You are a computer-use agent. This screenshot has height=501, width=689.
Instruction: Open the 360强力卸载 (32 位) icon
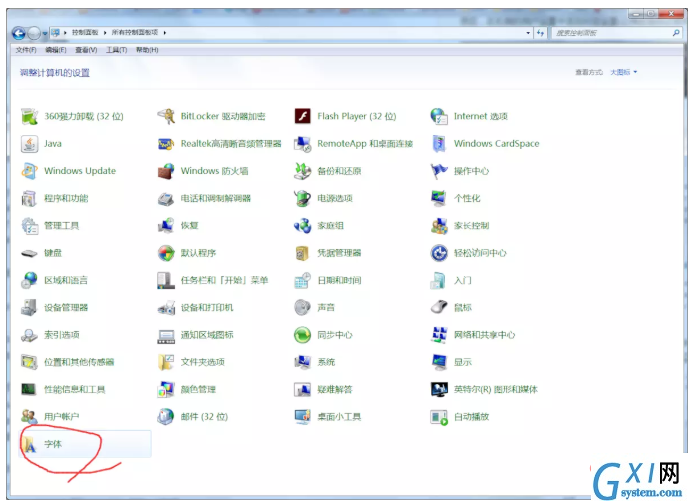pos(29,116)
